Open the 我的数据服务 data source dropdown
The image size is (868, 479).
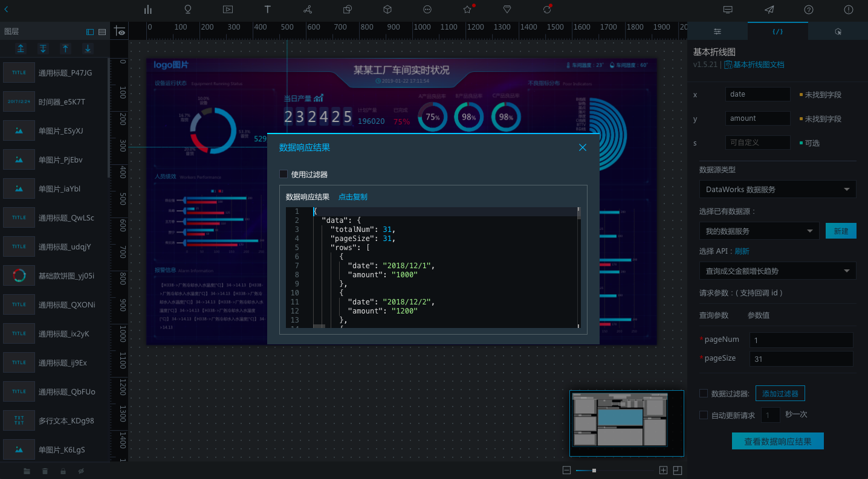[x=759, y=231]
